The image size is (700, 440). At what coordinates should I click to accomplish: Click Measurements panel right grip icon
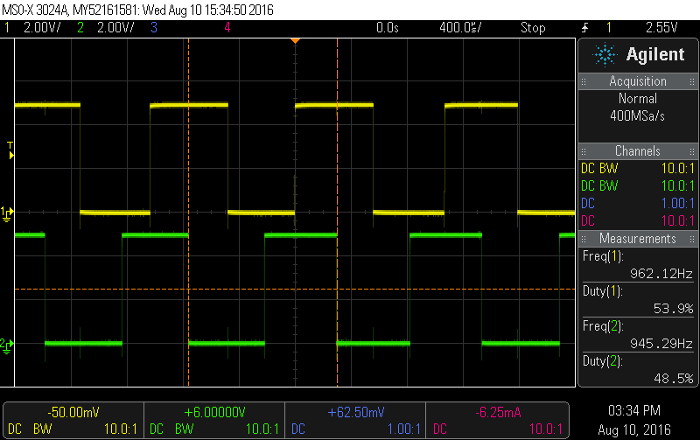click(x=692, y=239)
